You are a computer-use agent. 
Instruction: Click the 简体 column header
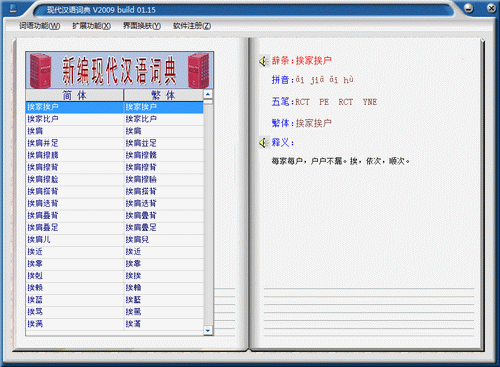pos(75,95)
